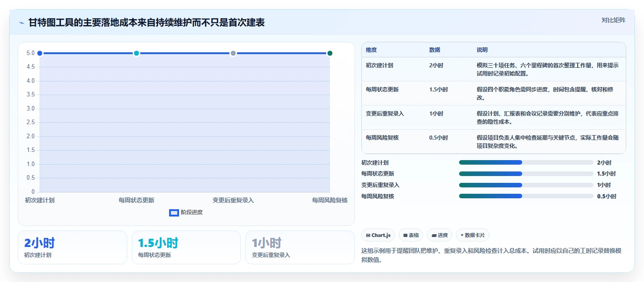Click the 每周状态更新 progress bar

(526, 174)
